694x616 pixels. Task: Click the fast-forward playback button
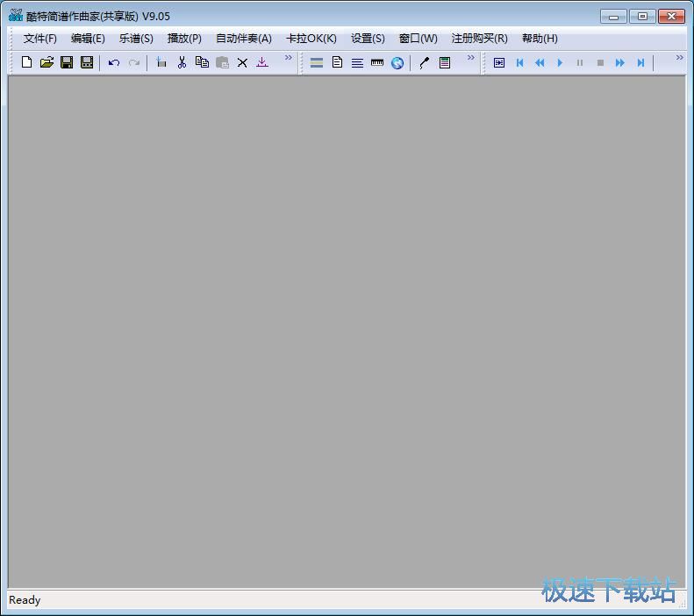620,62
